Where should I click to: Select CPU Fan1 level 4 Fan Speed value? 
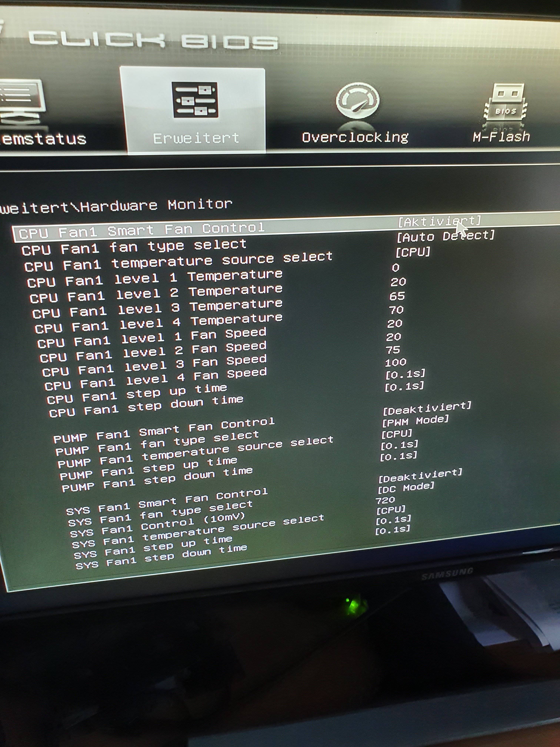pos(395,363)
